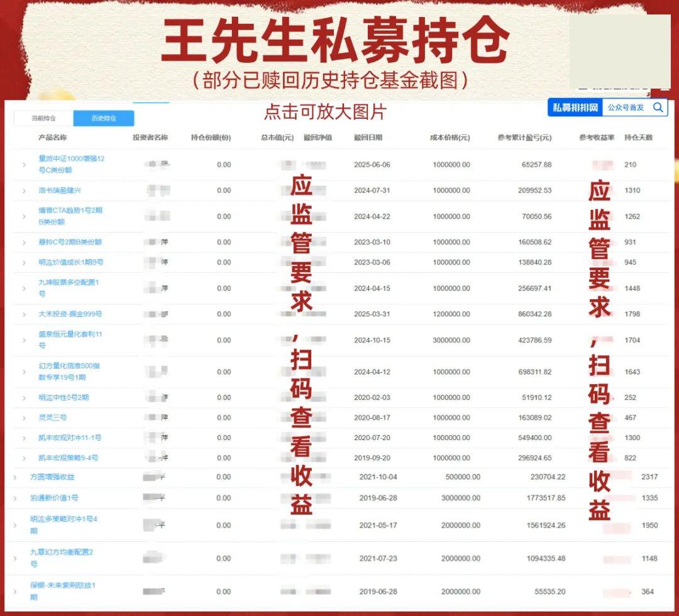Image resolution: width=679 pixels, height=616 pixels.
Task: Open the 九坤股票多空配置1号 product link
Action: coord(69,288)
